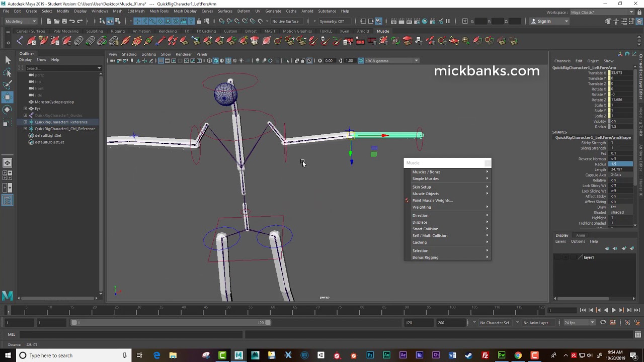Click the Script Editor icon bottom right

tap(638, 334)
